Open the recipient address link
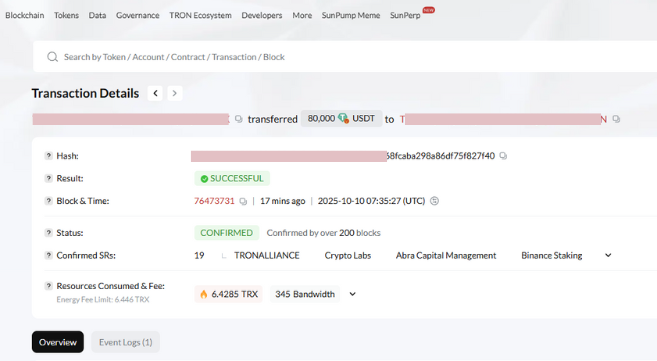Screen dimensions: 657x361 pos(503,119)
